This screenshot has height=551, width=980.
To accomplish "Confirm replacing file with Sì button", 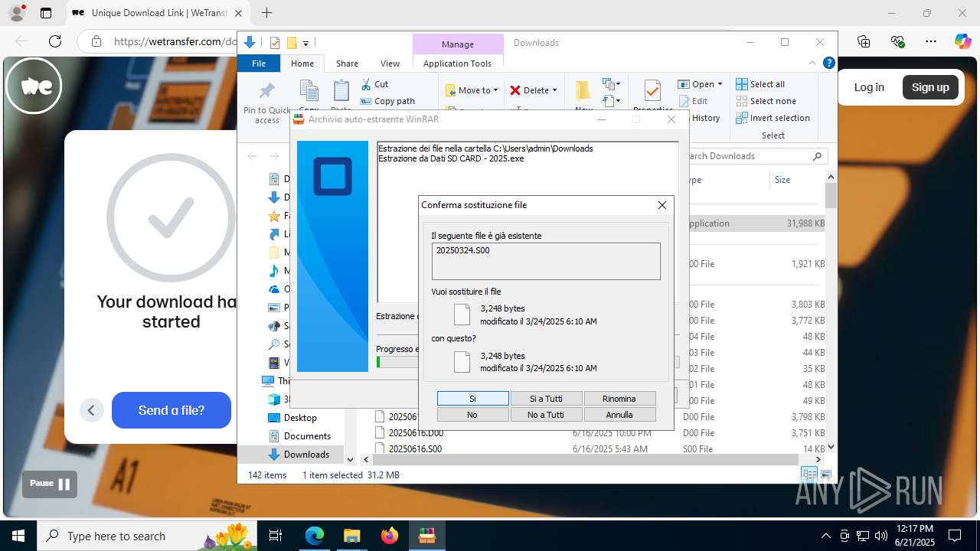I will tap(472, 399).
